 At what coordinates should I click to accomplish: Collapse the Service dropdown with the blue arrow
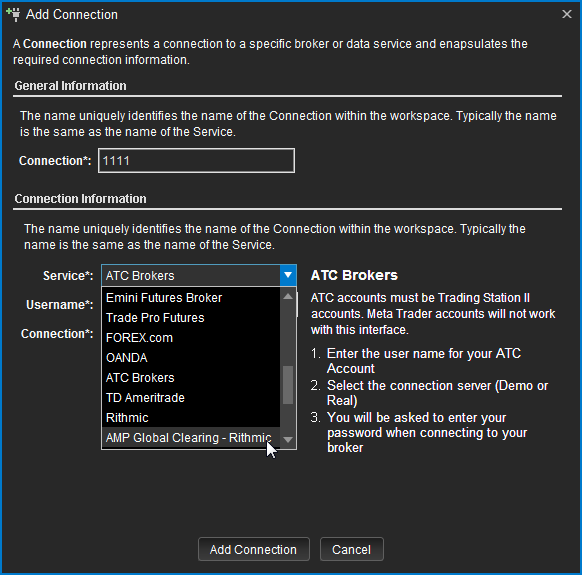click(x=288, y=275)
